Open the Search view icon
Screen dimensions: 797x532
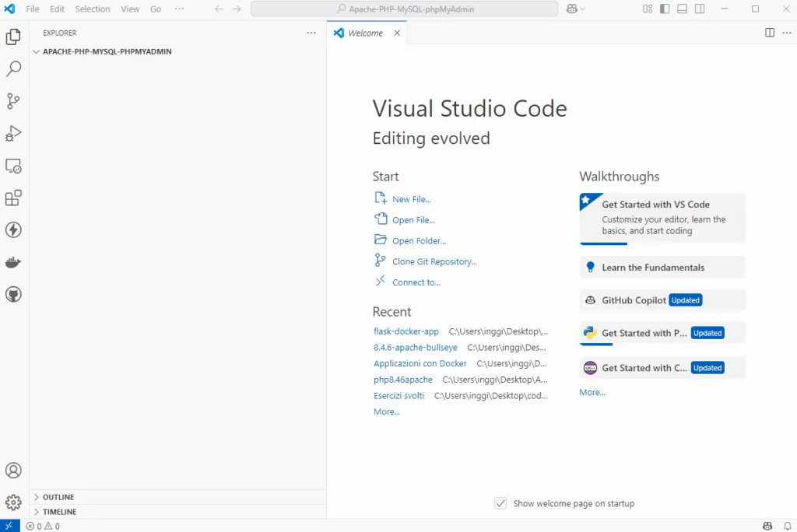13,68
